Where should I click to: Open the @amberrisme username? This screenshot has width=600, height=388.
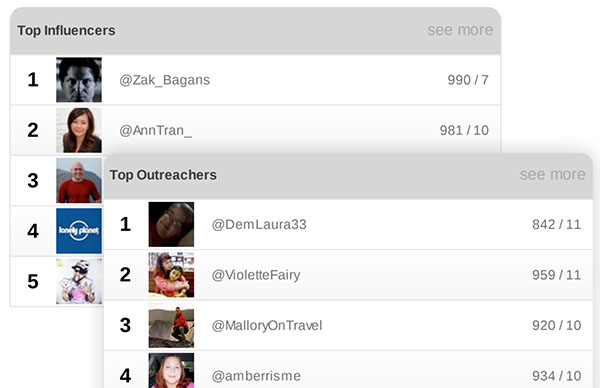tap(256, 376)
